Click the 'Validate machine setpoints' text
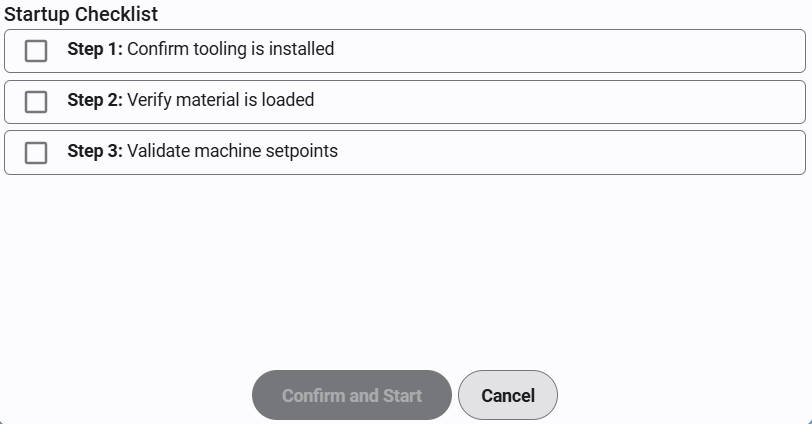 pos(232,151)
